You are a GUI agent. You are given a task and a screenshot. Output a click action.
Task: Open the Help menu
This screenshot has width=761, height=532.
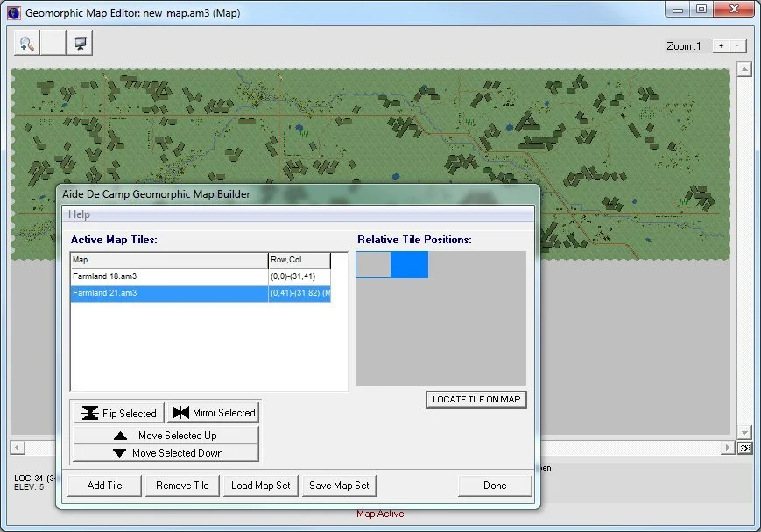(x=79, y=214)
